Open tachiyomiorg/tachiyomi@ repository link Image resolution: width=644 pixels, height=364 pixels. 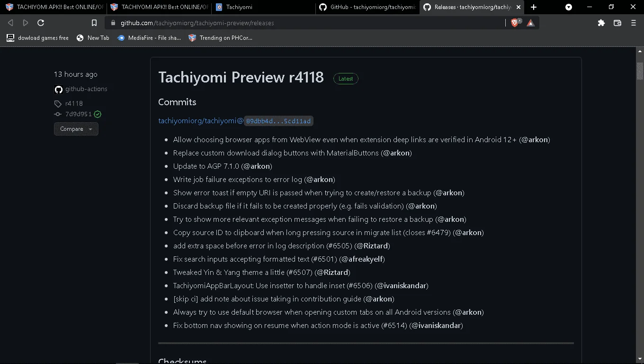point(201,121)
